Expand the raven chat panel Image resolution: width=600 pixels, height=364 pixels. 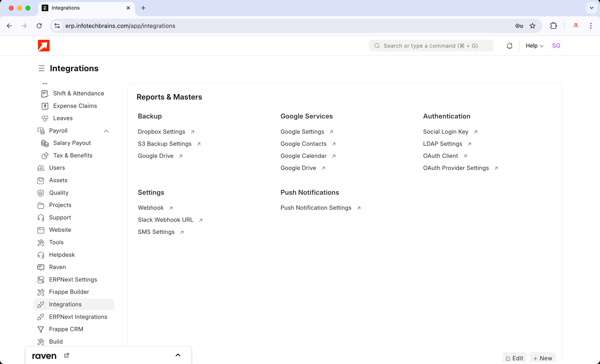[178, 355]
